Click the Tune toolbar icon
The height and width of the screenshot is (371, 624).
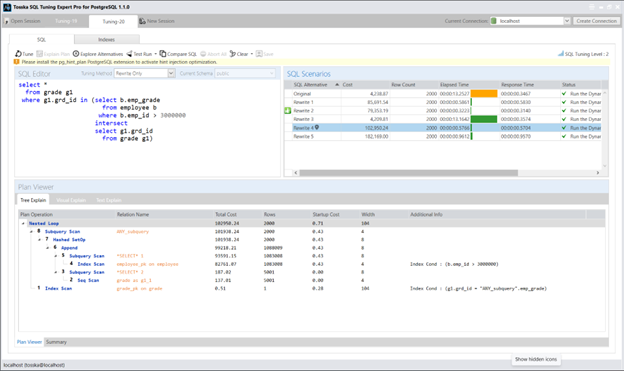tap(18, 54)
